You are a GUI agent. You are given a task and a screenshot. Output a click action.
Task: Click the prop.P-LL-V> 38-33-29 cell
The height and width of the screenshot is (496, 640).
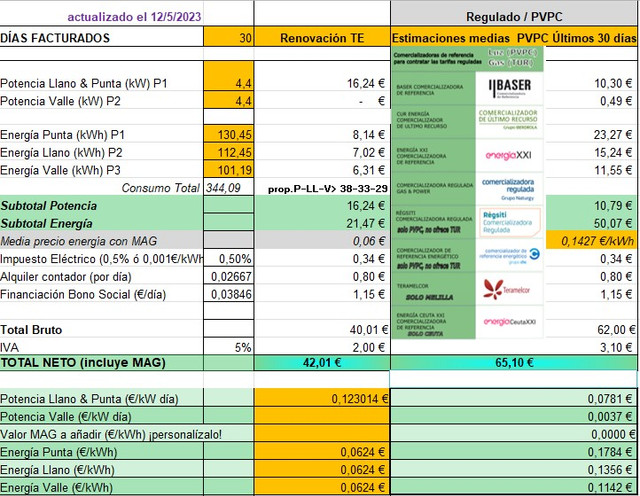[x=328, y=189]
